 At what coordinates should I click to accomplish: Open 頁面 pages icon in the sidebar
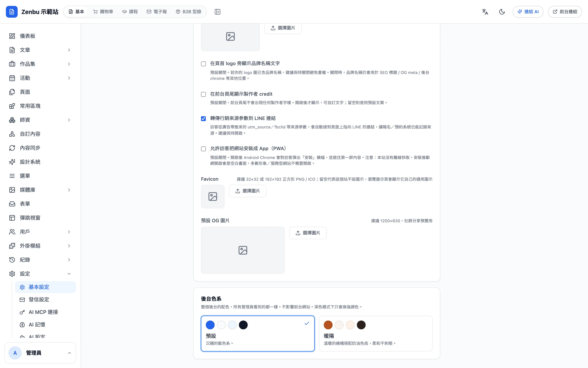point(12,92)
